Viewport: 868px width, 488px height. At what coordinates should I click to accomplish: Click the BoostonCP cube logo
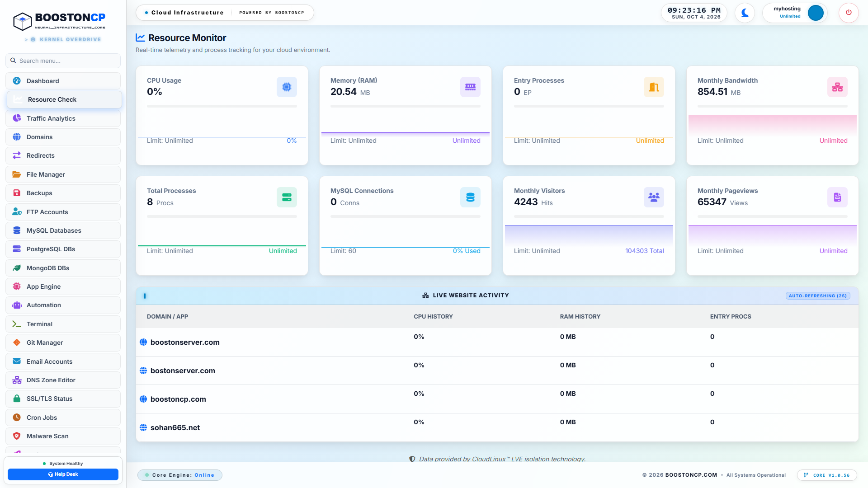pyautogui.click(x=22, y=21)
